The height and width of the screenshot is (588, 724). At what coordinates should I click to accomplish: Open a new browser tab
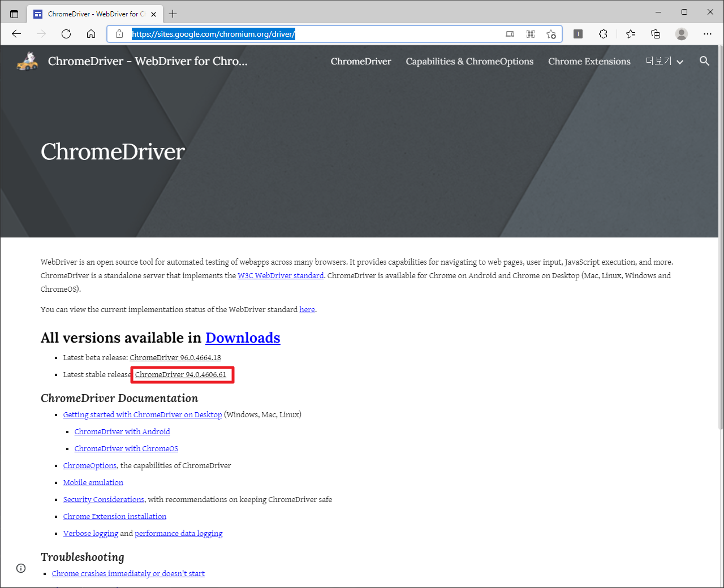173,14
